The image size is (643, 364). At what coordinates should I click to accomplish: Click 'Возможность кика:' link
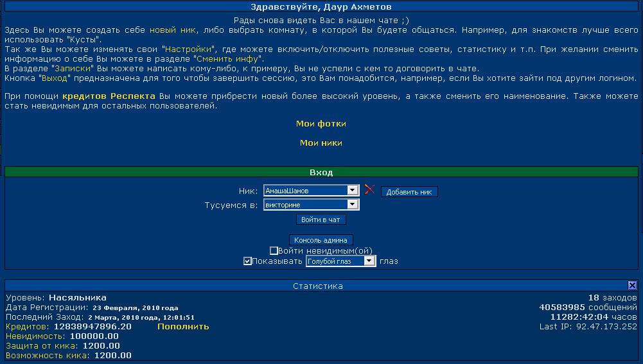[47, 356]
